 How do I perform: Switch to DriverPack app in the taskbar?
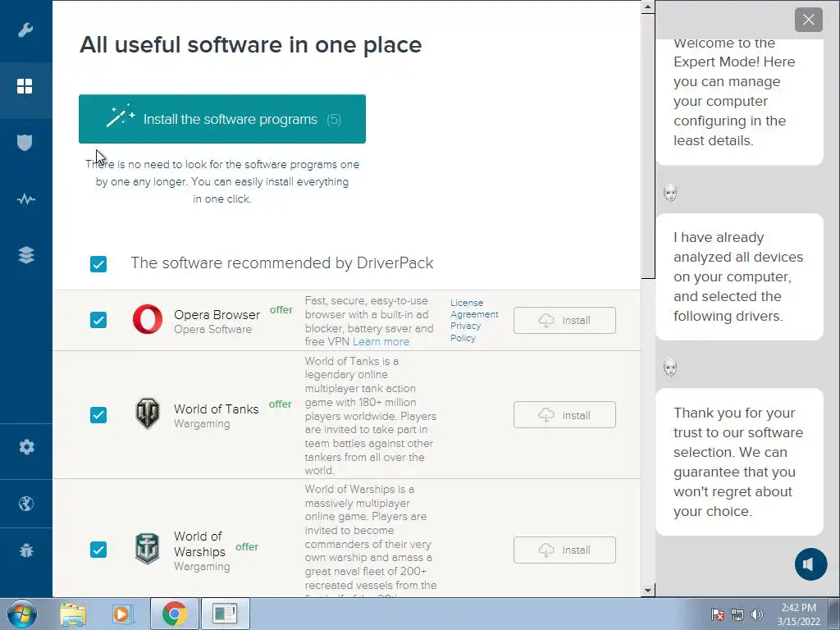(x=225, y=614)
